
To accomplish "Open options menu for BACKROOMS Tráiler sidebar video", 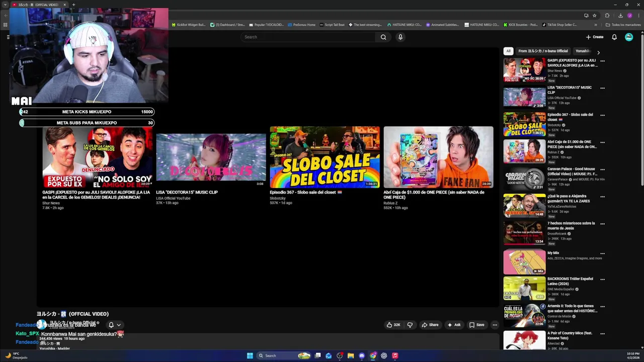I will coord(602,279).
